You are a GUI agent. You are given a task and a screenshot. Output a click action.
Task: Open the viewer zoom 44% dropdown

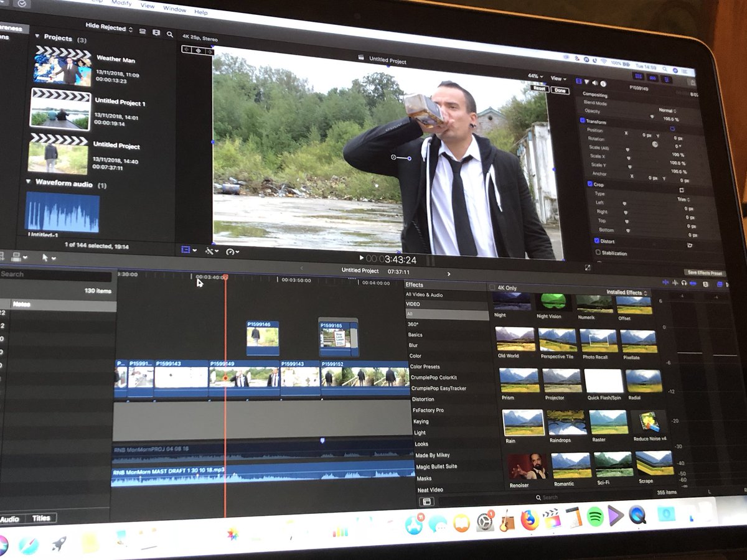point(536,76)
